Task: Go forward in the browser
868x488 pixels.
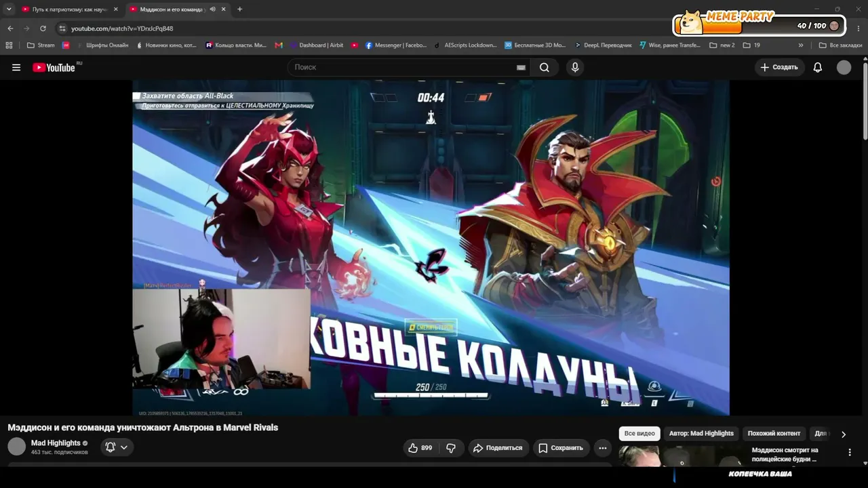Action: click(26, 28)
